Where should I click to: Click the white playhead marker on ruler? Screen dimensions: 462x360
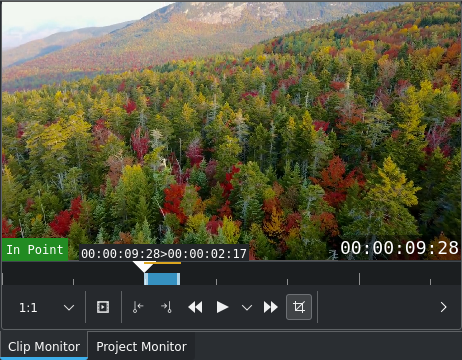[143, 267]
